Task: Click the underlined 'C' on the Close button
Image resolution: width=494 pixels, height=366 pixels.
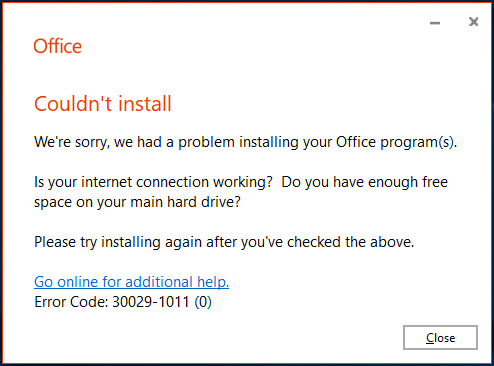Action: click(430, 338)
